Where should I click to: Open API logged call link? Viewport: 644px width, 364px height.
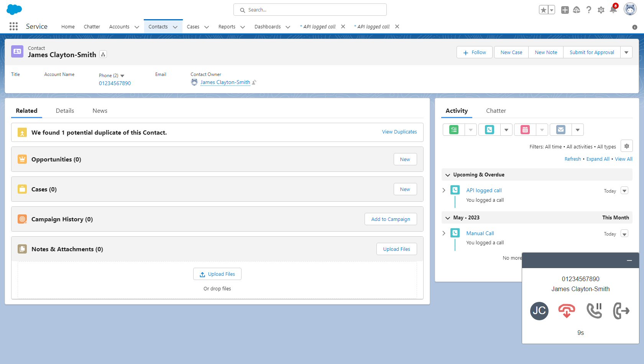click(x=484, y=191)
